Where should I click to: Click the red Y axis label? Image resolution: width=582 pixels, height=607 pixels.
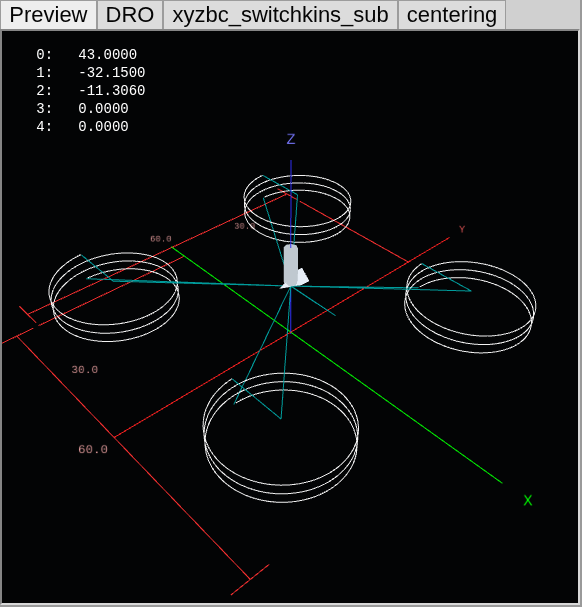(462, 229)
